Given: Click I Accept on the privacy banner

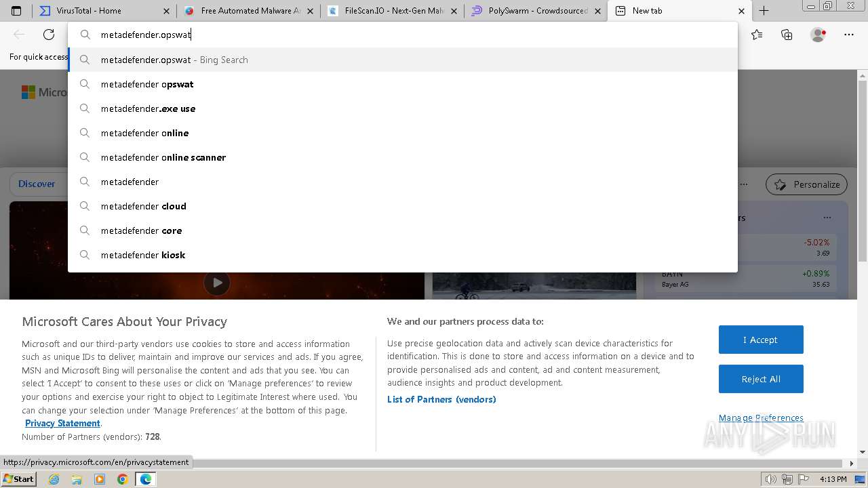Looking at the screenshot, I should (761, 340).
